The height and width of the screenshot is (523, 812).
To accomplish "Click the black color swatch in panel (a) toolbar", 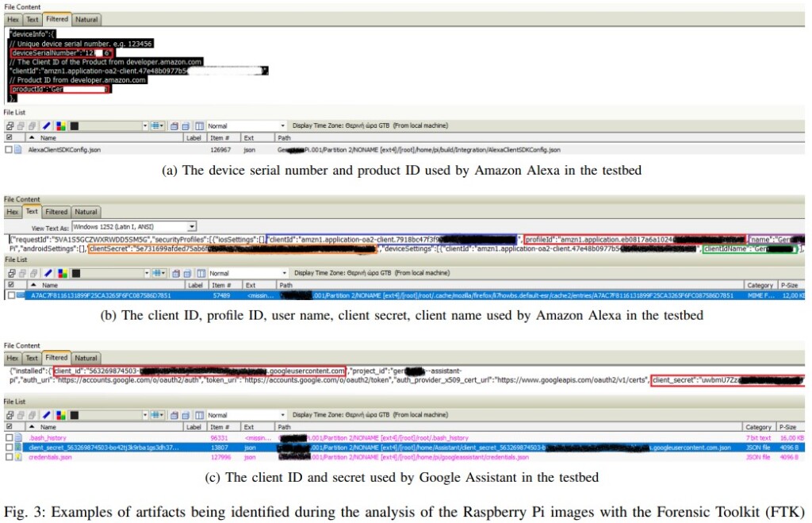I will click(x=74, y=126).
